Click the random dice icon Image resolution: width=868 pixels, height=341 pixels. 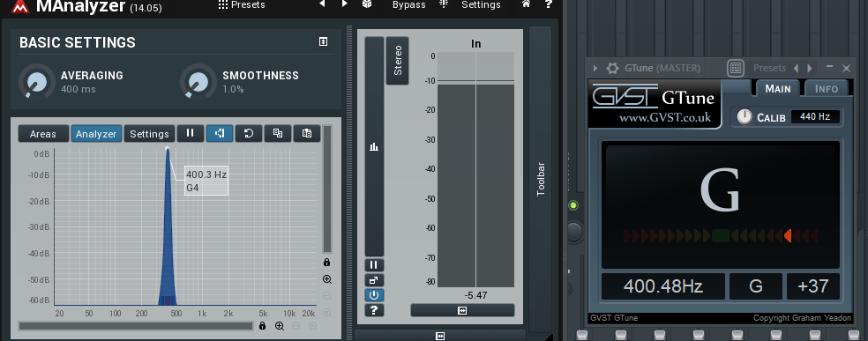coord(367,4)
